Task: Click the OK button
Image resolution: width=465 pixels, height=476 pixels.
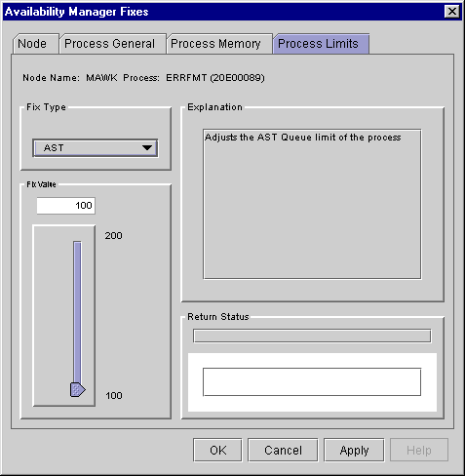Action: (217, 450)
